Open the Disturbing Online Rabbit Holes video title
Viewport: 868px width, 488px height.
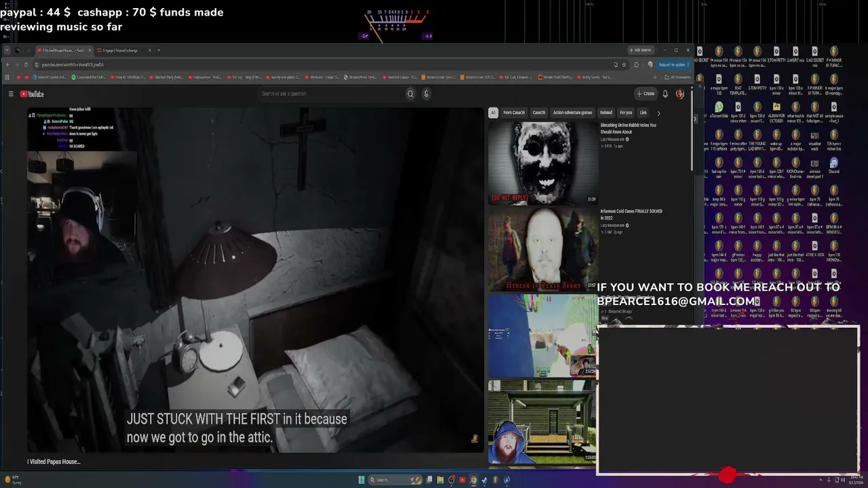coord(628,128)
